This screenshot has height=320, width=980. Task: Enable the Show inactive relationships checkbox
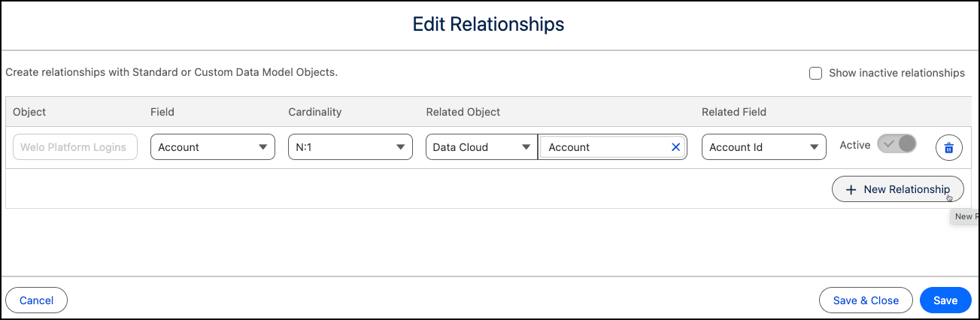(x=815, y=73)
